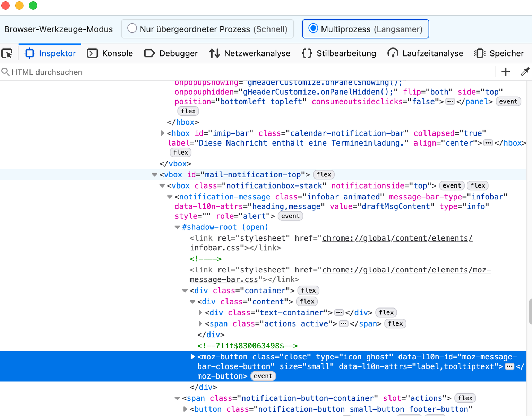Open Netzwerkanalyse via its arrows icon
This screenshot has height=416, width=532.
pos(214,53)
